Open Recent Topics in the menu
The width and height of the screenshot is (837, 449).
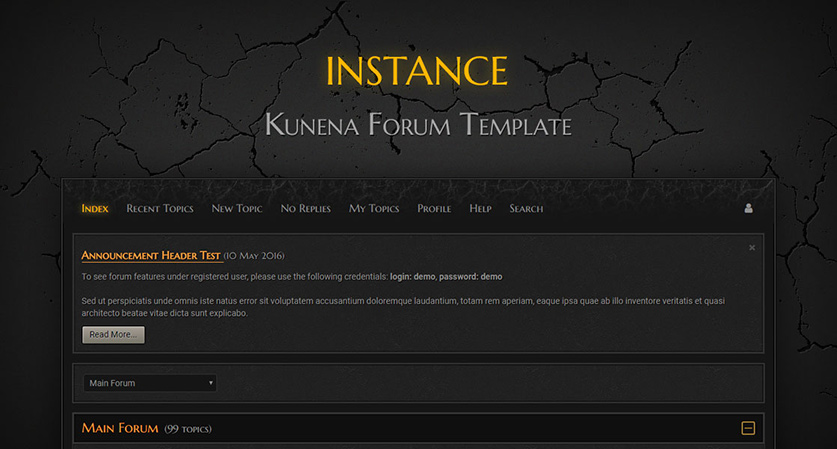160,209
